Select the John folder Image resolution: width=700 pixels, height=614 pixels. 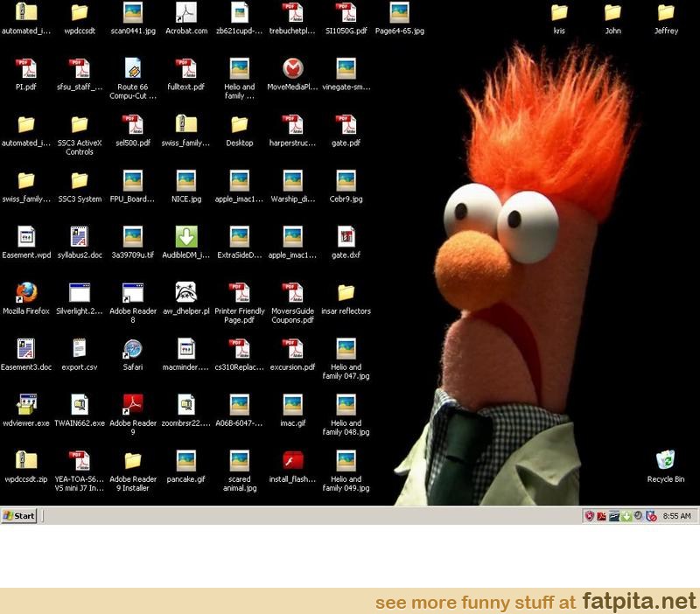pyautogui.click(x=612, y=12)
